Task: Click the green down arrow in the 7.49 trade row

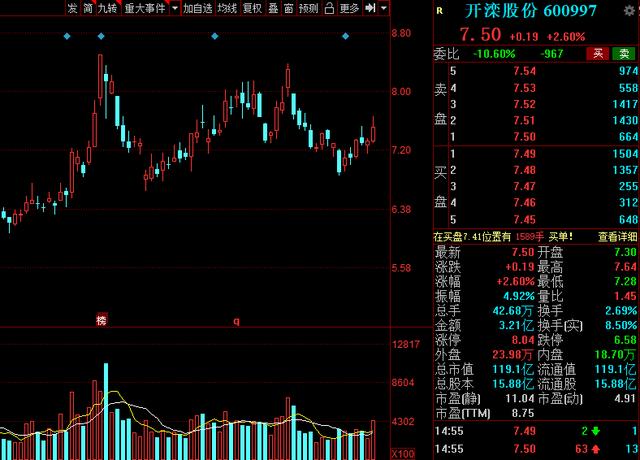Action: pyautogui.click(x=595, y=431)
